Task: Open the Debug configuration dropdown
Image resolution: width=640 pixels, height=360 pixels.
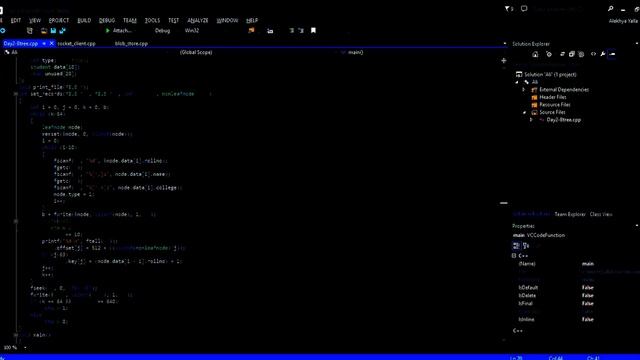Action: click(162, 31)
